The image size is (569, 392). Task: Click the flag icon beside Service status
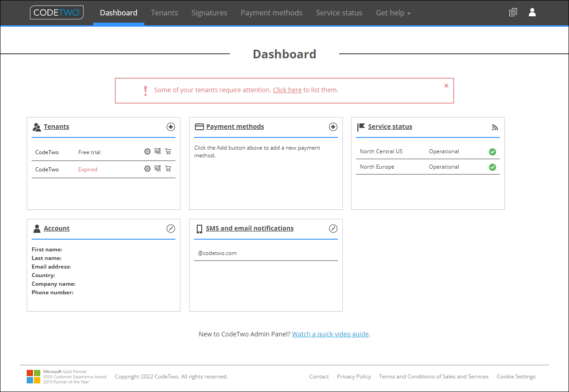coord(361,127)
